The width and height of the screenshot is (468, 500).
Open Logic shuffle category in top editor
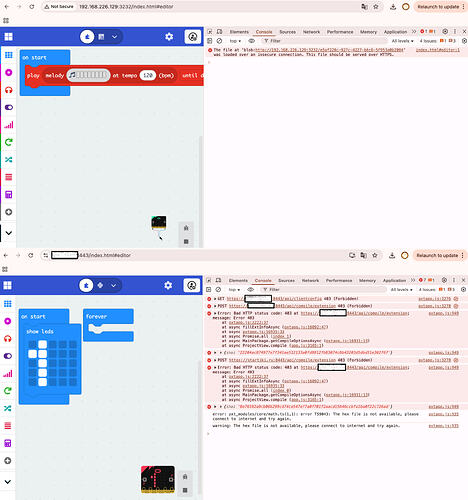tap(9, 160)
